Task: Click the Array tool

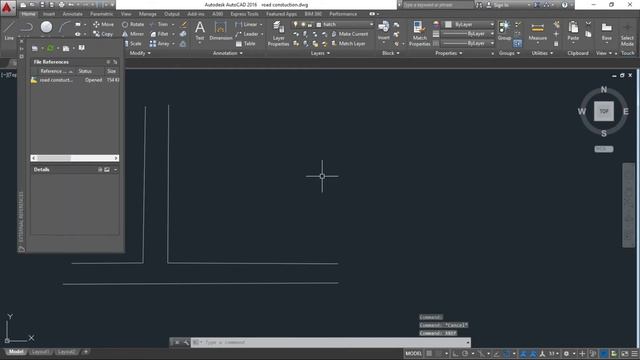Action: (160, 43)
